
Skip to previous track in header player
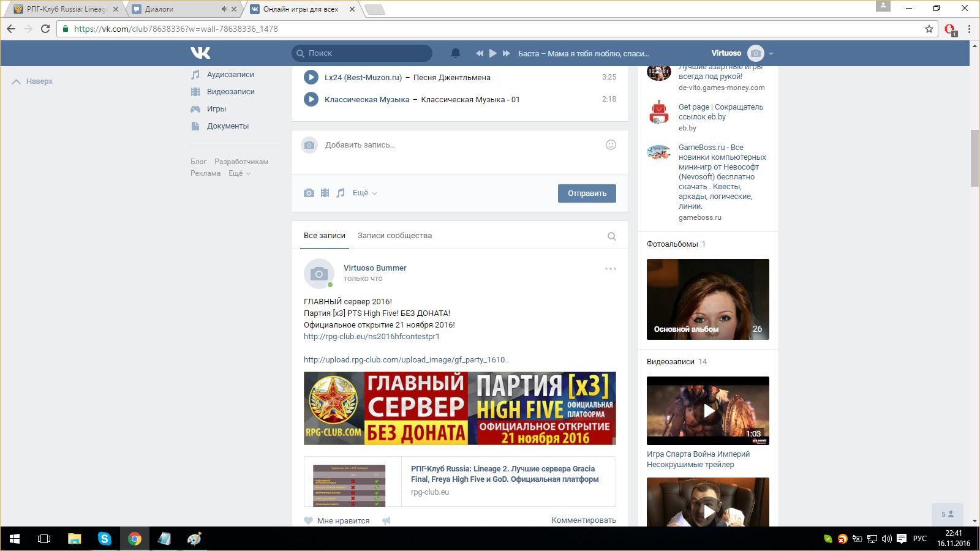tap(480, 53)
